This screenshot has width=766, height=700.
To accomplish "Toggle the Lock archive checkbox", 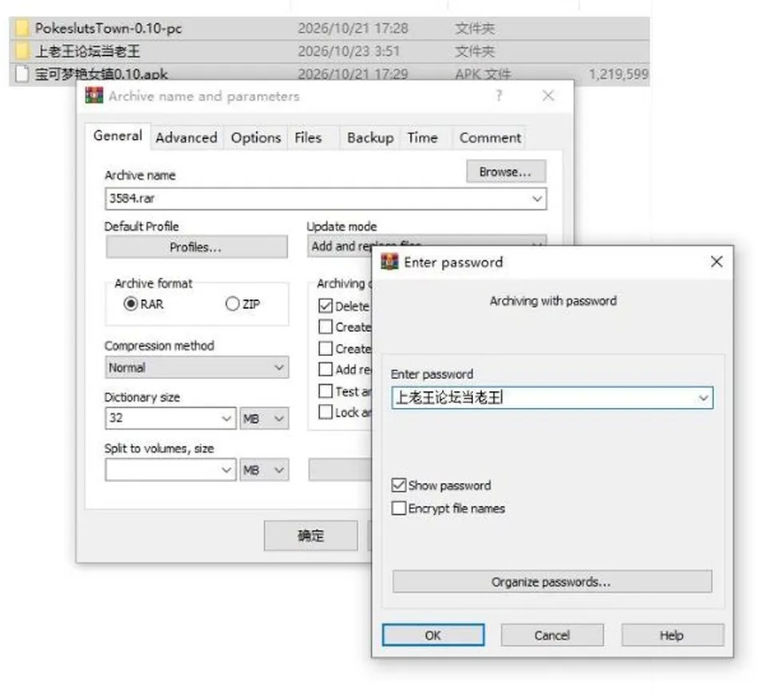I will pyautogui.click(x=326, y=412).
